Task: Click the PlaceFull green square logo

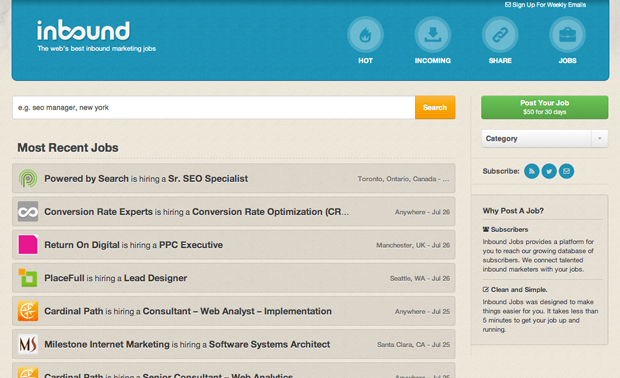Action: [x=28, y=278]
